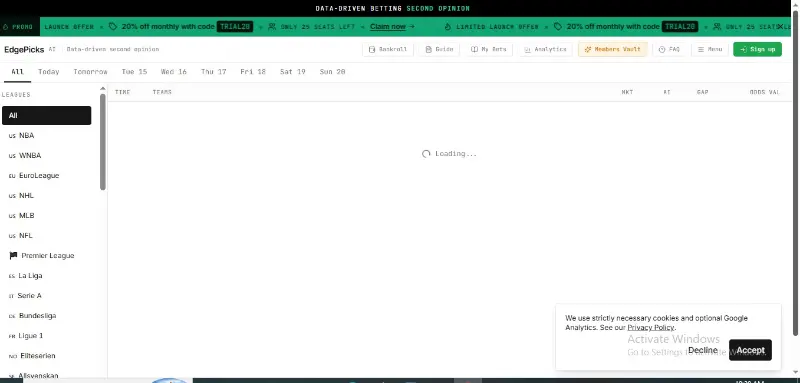Filter by La Liga
The width and height of the screenshot is (800, 383).
(46, 275)
